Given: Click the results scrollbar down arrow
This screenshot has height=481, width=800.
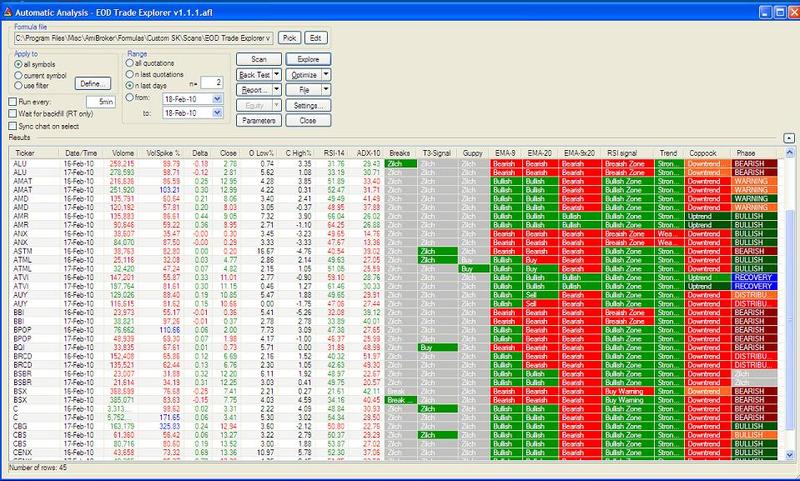Looking at the screenshot, I should point(789,454).
